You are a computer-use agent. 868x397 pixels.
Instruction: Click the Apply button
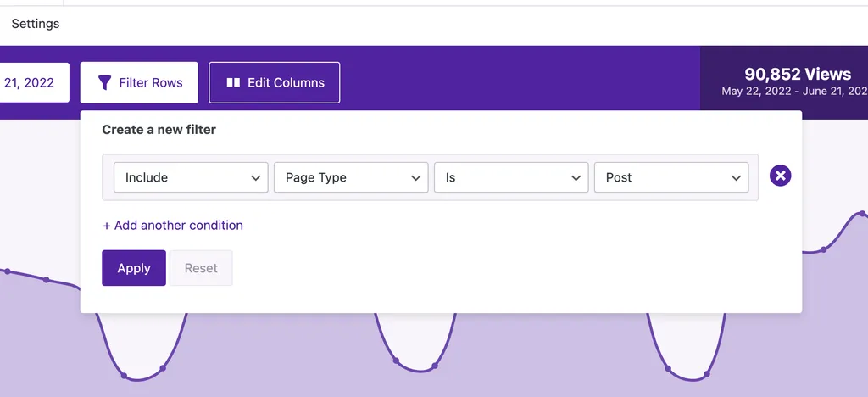tap(134, 268)
